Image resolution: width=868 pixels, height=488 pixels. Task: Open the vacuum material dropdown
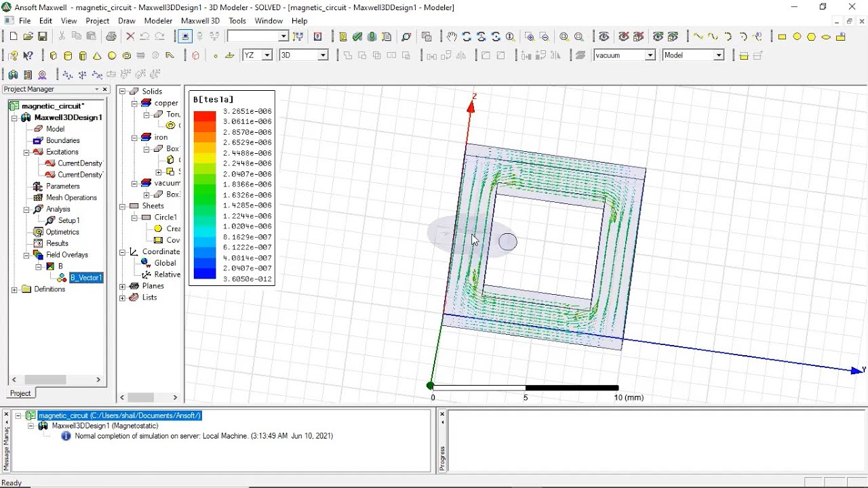click(650, 56)
